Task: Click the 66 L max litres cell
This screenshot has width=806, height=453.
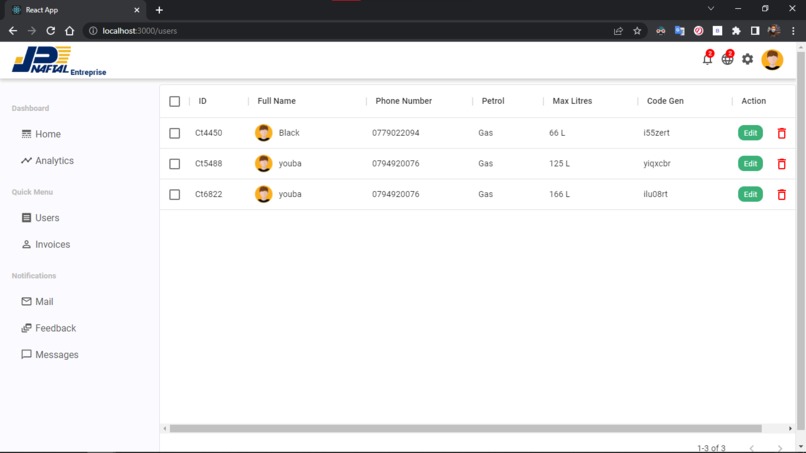Action: [x=557, y=133]
